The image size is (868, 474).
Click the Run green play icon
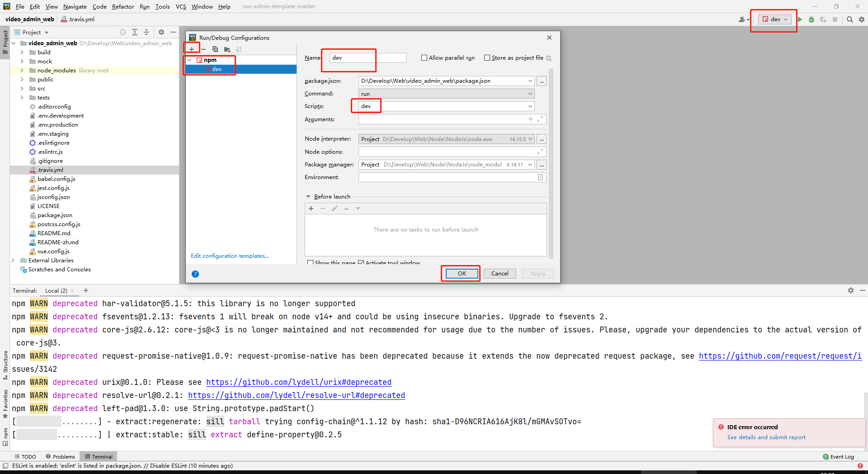coord(800,19)
